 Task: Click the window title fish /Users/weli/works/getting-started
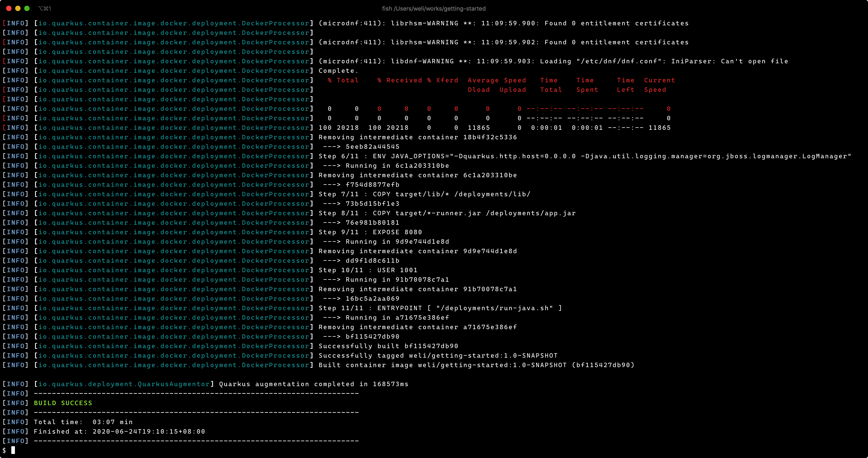coord(434,8)
